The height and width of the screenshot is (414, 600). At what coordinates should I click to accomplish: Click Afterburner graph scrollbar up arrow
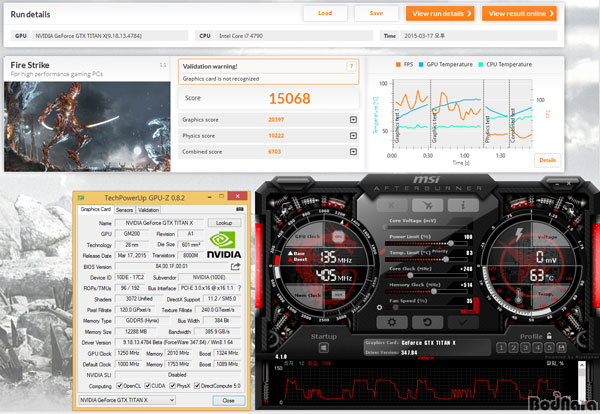click(582, 365)
